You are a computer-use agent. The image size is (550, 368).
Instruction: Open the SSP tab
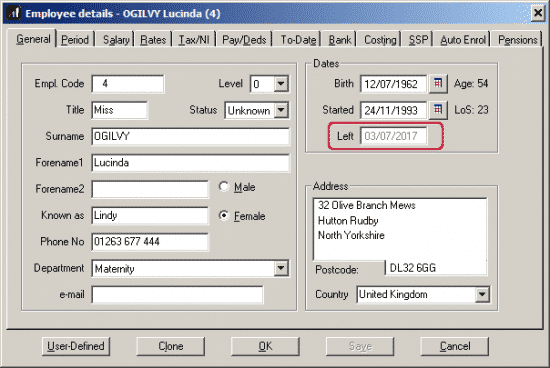point(418,40)
